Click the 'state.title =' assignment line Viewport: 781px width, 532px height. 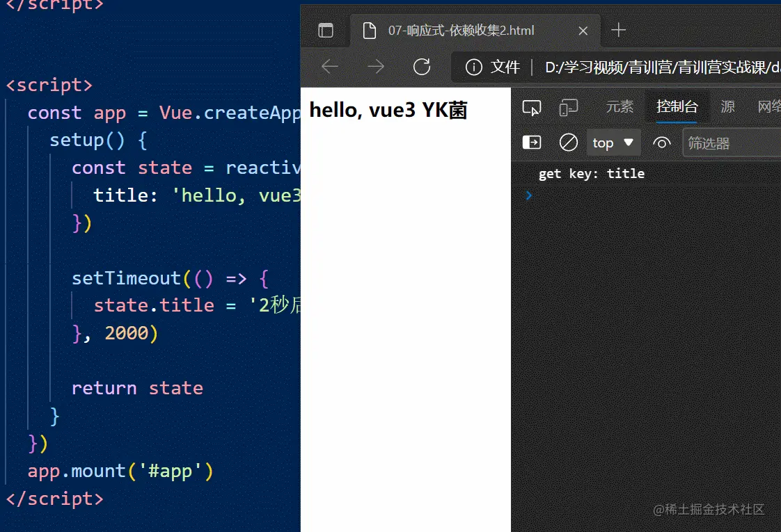point(165,305)
